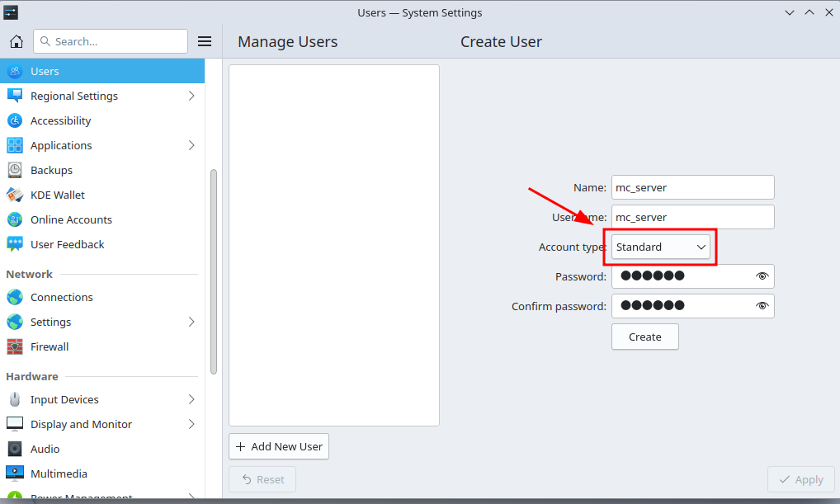
Task: Expand the Regional Settings submenu
Action: (x=191, y=96)
